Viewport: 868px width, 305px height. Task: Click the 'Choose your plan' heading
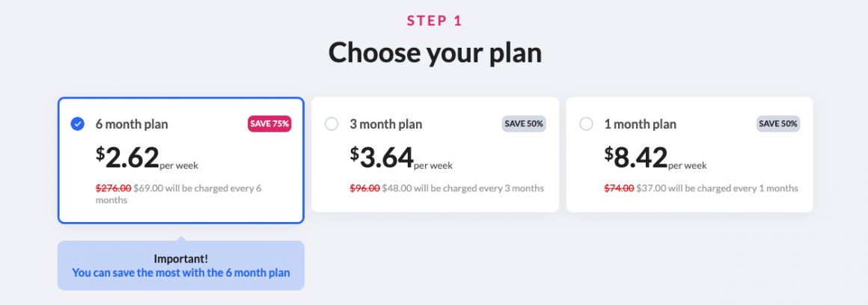(x=434, y=53)
